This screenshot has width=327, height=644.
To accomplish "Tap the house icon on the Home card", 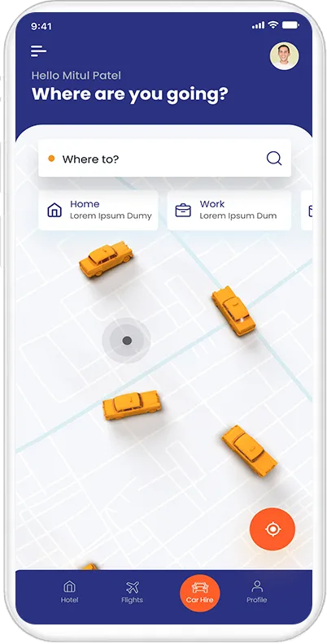I will click(x=54, y=211).
